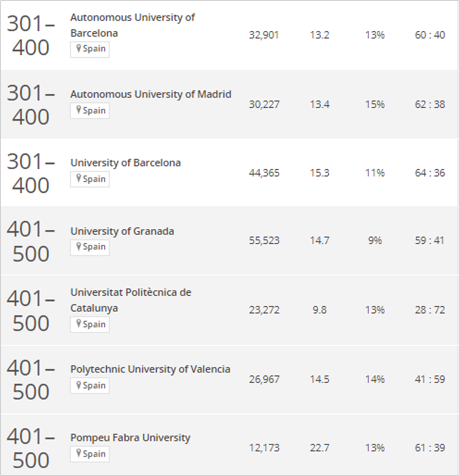Screen dimensions: 460x476
Task: Open the Autonomous University of Barcelona link
Action: point(132,25)
